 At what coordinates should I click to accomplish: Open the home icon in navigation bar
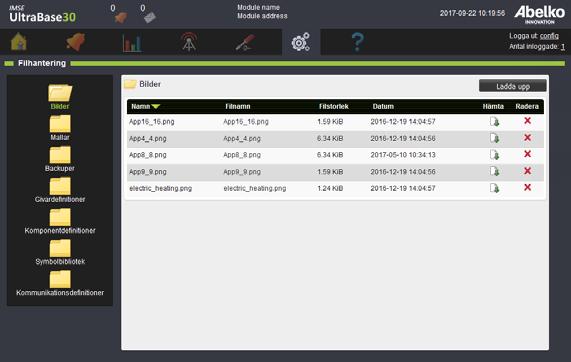tap(19, 42)
